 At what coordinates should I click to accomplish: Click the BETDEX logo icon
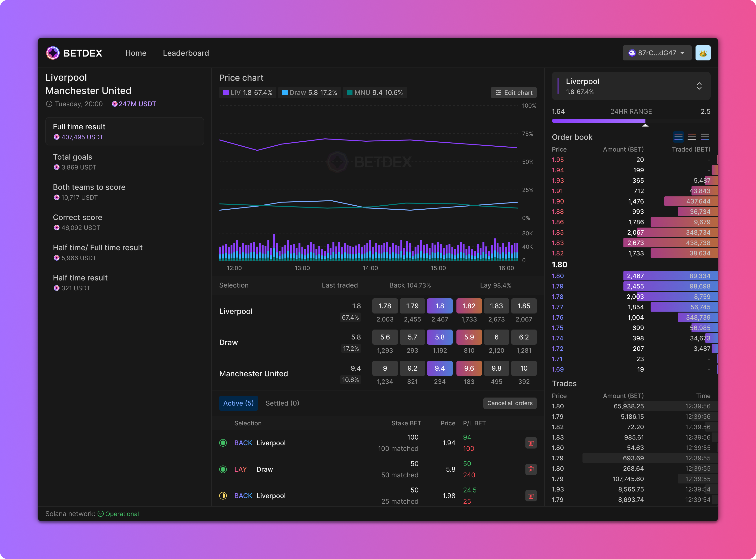[53, 53]
